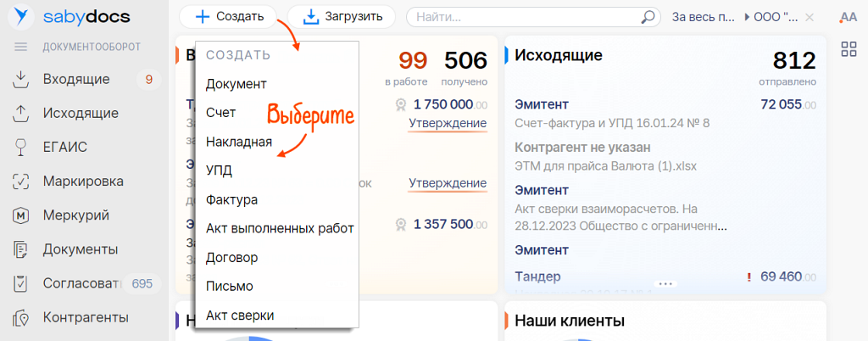
Task: Expand the three dots in Исходящие widget
Action: coord(665,282)
